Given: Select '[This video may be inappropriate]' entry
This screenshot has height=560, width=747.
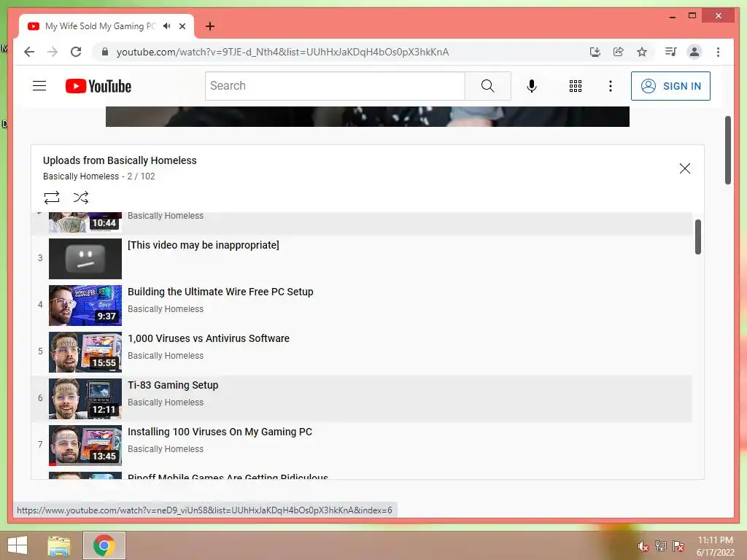Looking at the screenshot, I should tap(204, 245).
